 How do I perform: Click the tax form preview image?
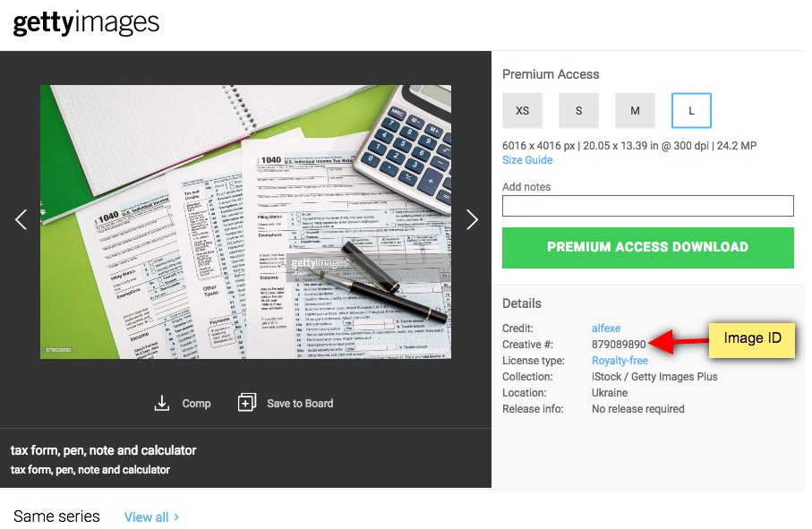pos(245,222)
